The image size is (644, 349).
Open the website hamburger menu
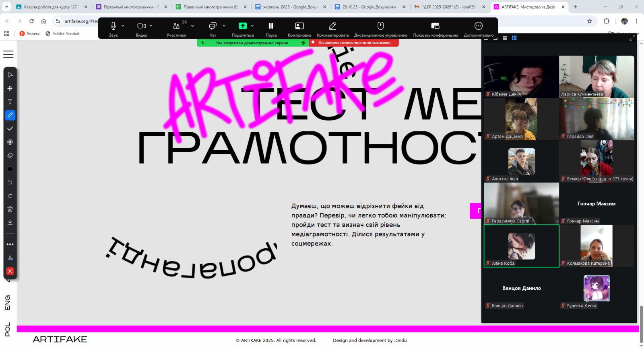[8, 54]
